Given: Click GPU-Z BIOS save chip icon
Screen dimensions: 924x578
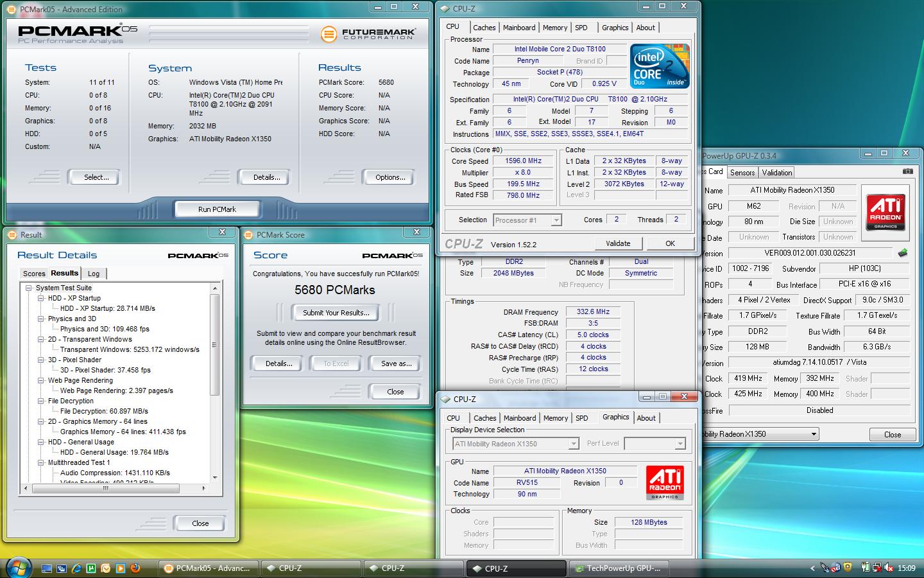Looking at the screenshot, I should click(903, 253).
